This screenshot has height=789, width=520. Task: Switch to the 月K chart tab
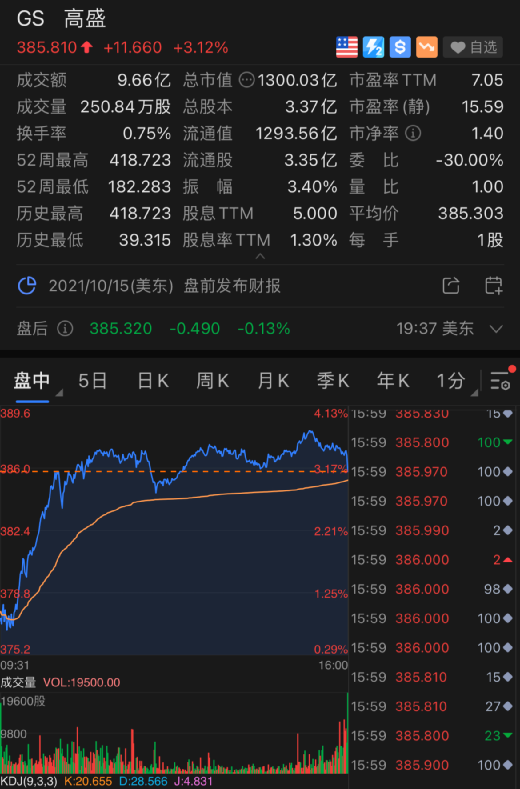click(x=273, y=381)
